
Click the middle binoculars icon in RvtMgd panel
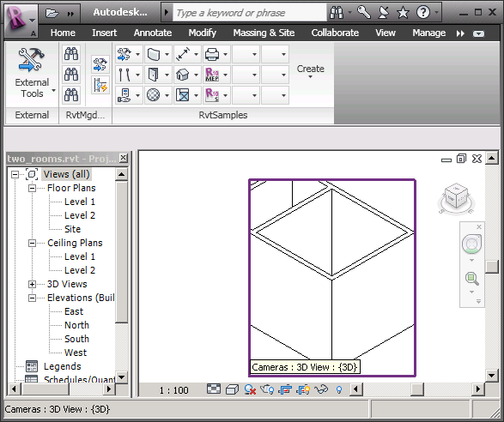click(71, 75)
